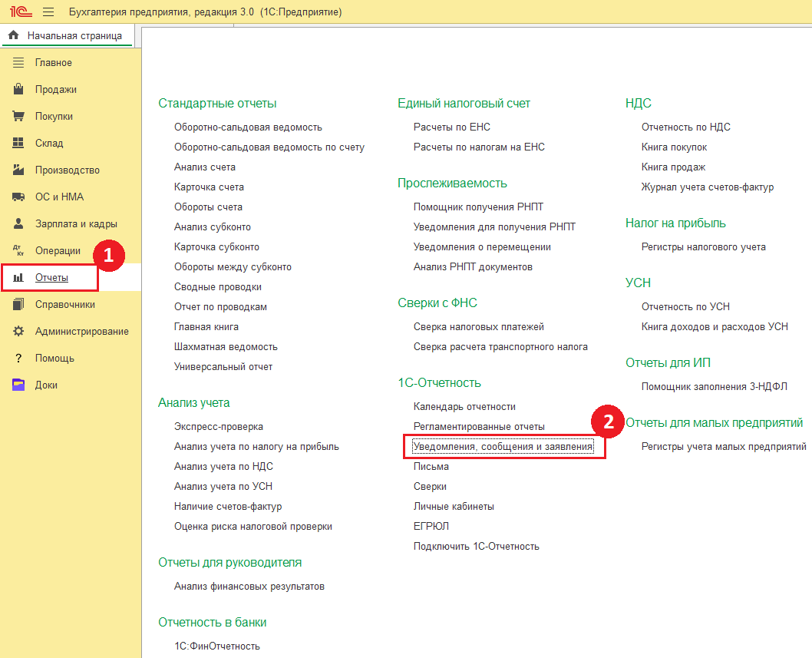Open the Универсальный отчет link
Screen dimensions: 812x658
click(223, 367)
